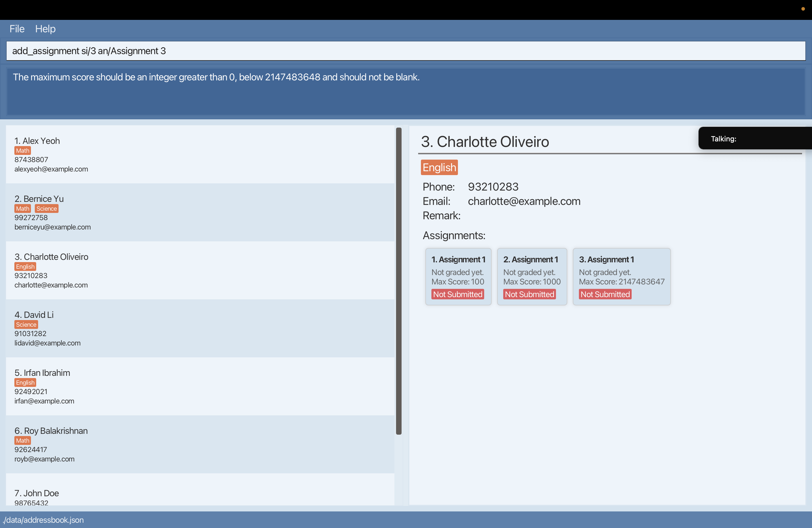The height and width of the screenshot is (528, 812).
Task: Open assignment card with Max Score 2147483647
Action: (621, 276)
